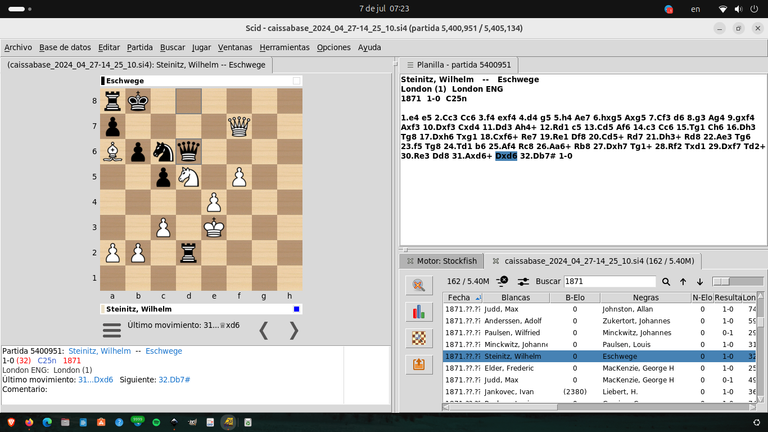Click the remove filter icon beside 162 / 5.40M
Screen dimensions: 768x432
coord(503,281)
